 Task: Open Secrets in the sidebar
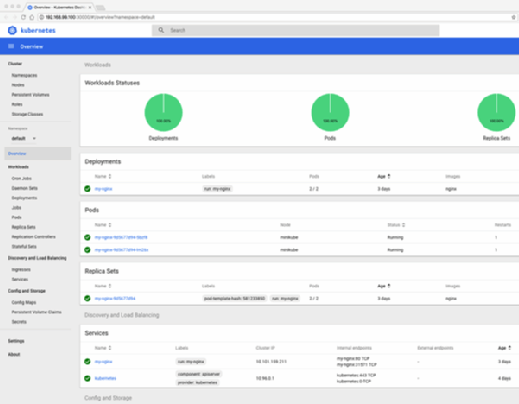19,322
